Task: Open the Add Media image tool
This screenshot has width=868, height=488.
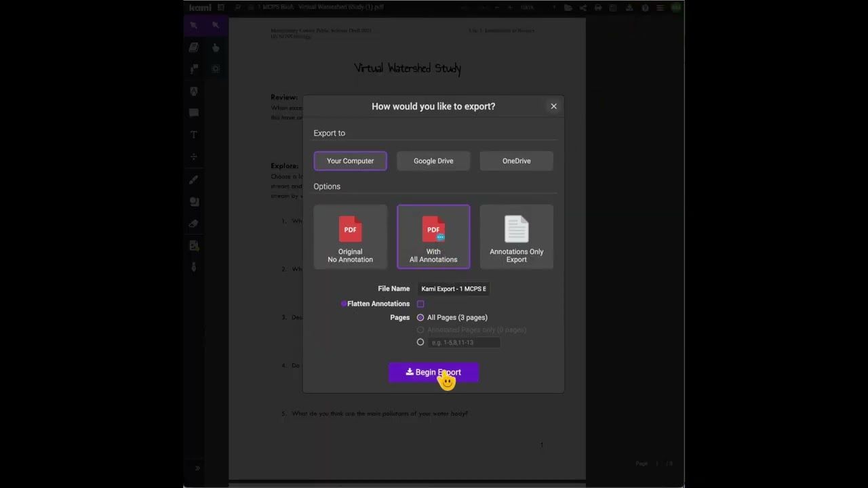Action: (194, 245)
